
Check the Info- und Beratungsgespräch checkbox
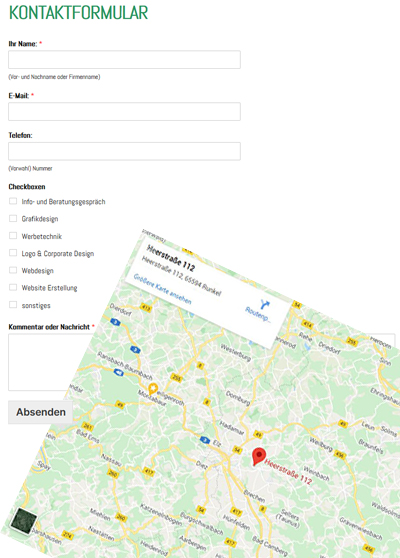pos(13,201)
